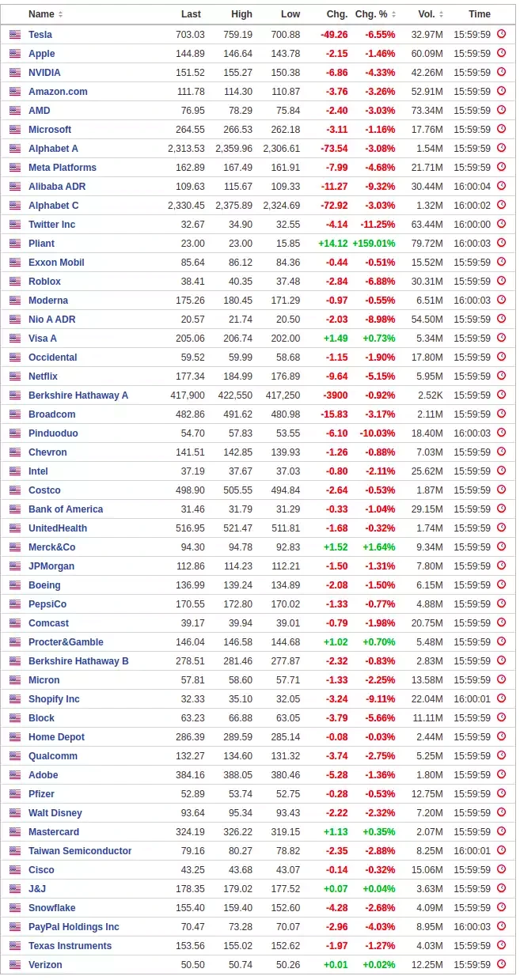
Task: Select Twitter Inc change -11.25%
Action: pos(378,225)
